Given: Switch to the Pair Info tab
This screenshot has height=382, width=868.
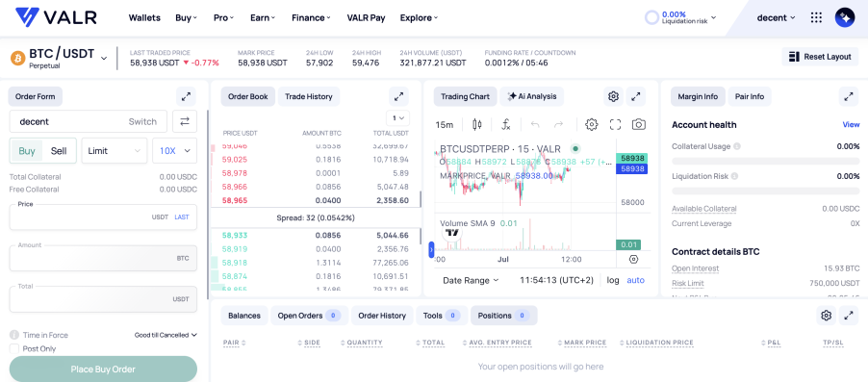Looking at the screenshot, I should tap(749, 96).
